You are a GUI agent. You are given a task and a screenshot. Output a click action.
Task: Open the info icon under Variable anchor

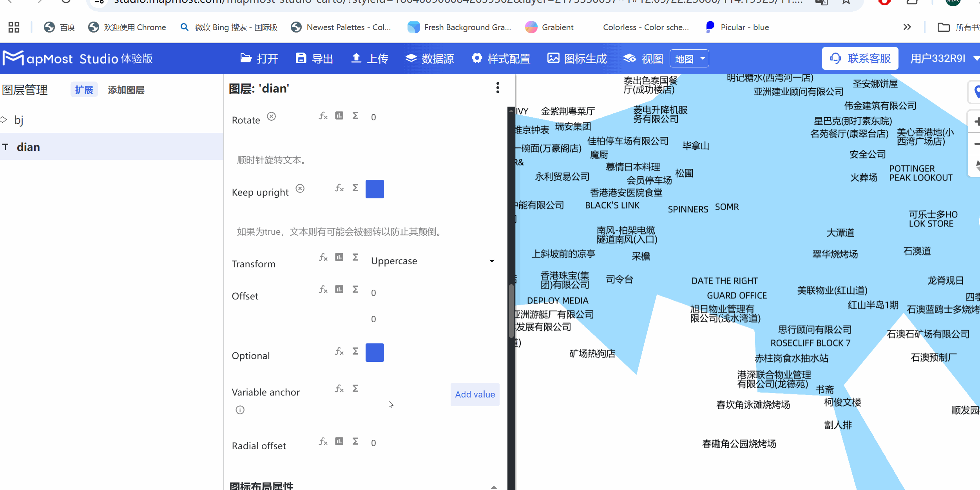[239, 410]
